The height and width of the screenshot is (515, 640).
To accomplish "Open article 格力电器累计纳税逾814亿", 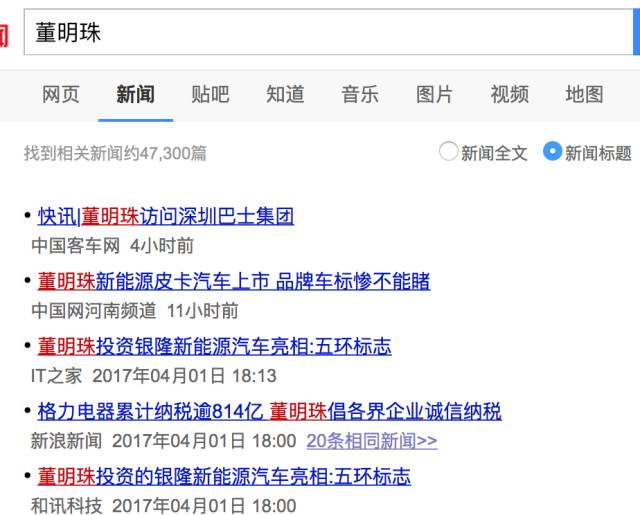I will 269,411.
